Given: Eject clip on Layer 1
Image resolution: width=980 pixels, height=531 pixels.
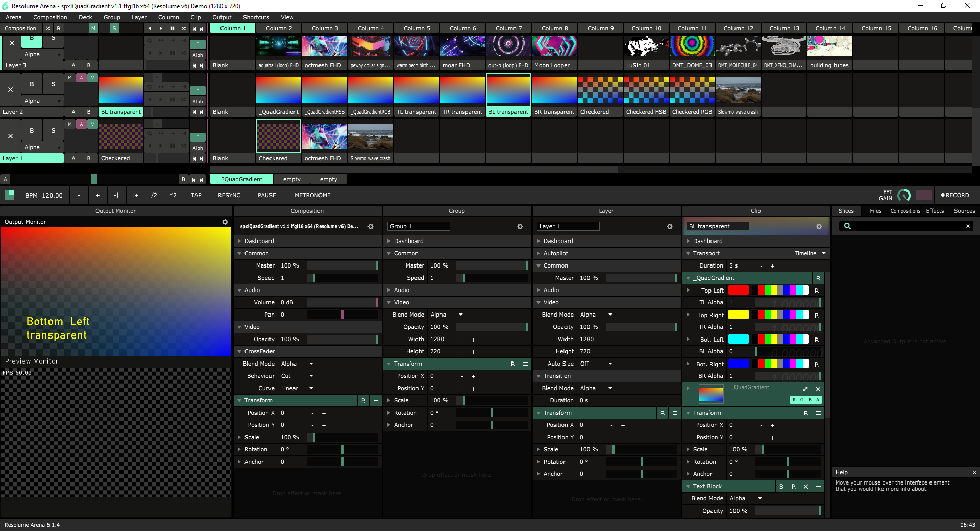Looking at the screenshot, I should (11, 136).
